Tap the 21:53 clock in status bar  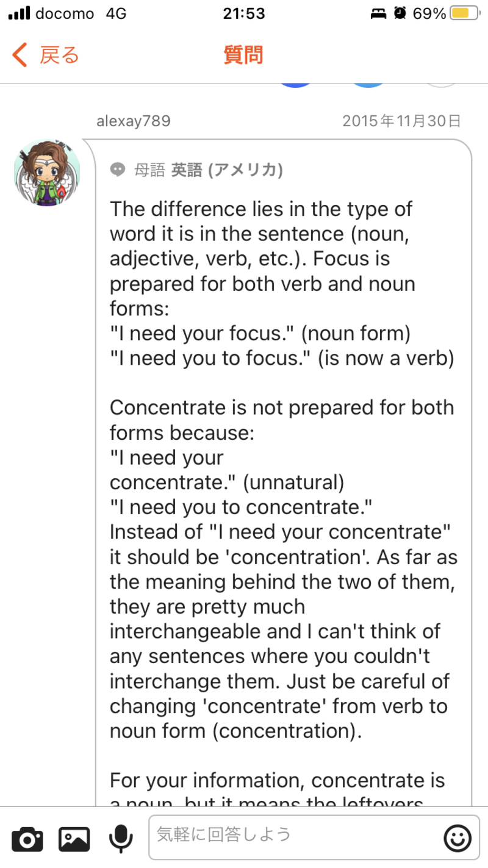(x=243, y=13)
